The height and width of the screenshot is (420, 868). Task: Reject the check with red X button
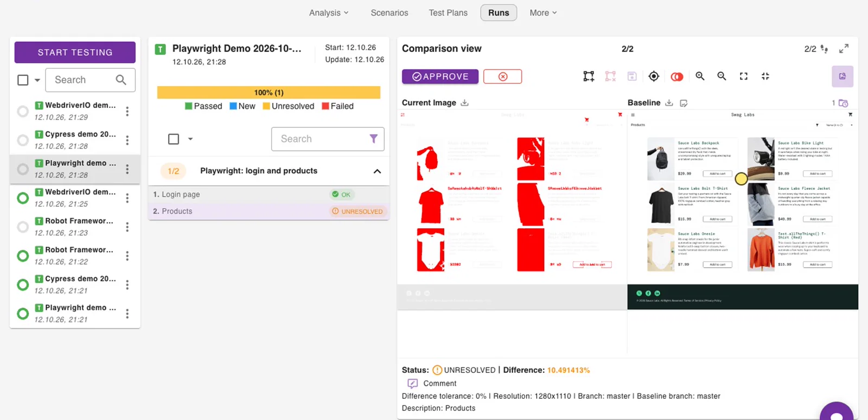503,76
